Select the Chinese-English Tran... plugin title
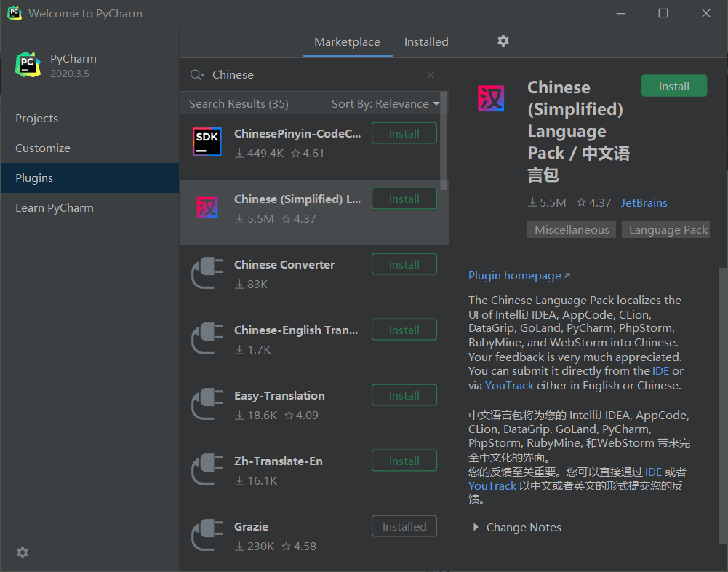The image size is (728, 572). pyautogui.click(x=296, y=330)
